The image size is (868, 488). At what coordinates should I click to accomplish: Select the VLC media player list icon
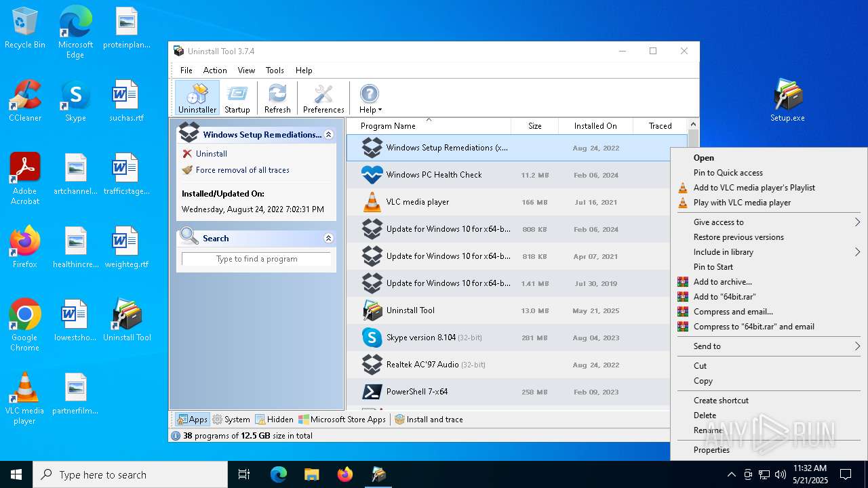372,202
